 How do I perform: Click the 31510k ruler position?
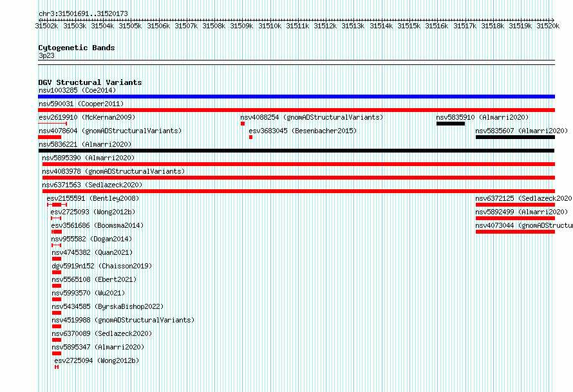[x=270, y=26]
